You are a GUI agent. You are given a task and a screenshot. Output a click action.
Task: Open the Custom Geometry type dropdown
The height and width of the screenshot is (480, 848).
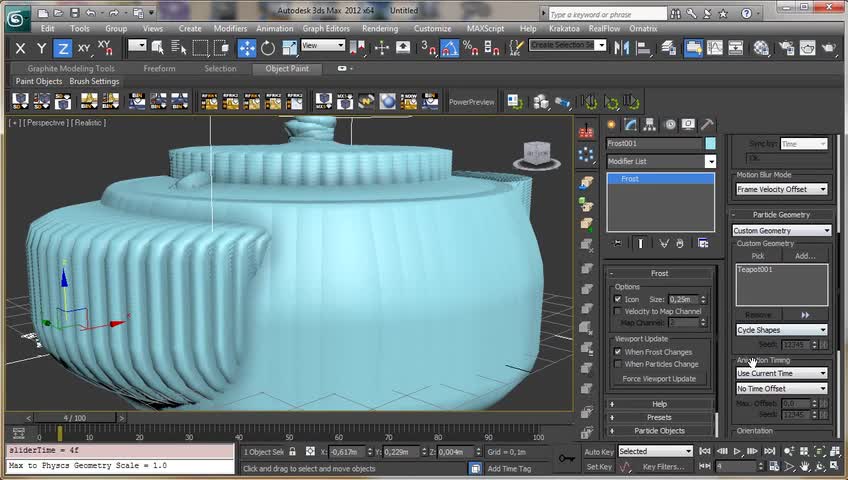point(781,231)
